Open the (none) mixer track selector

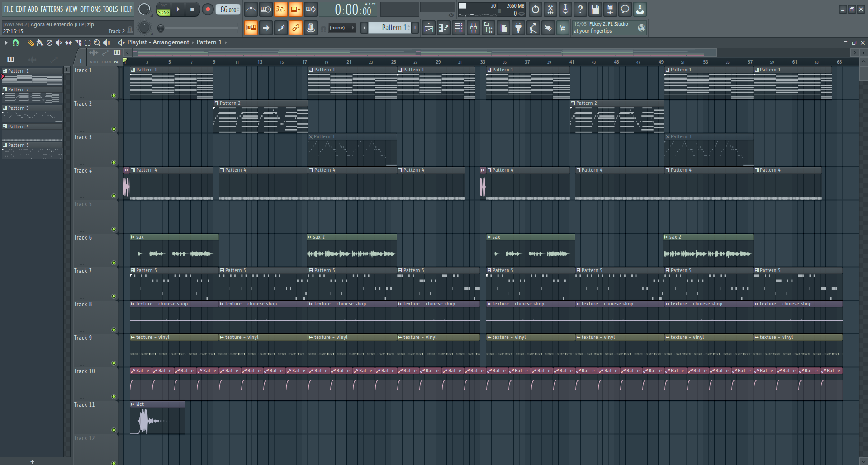tap(342, 28)
